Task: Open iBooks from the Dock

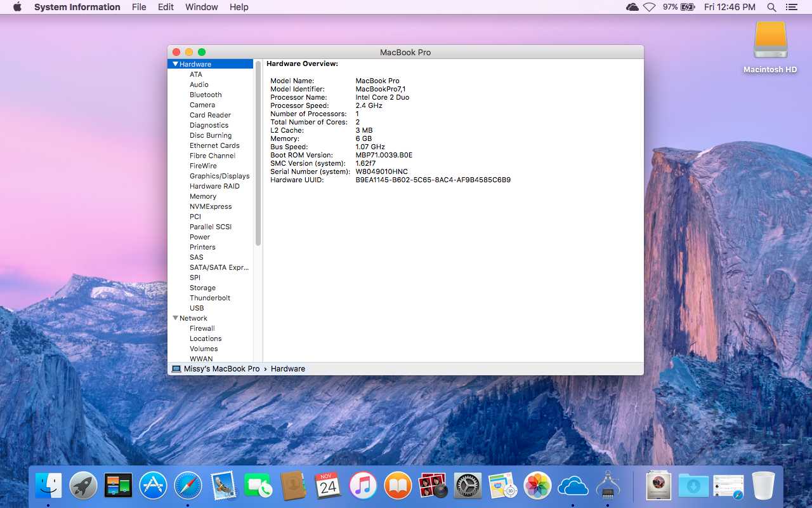Action: tap(398, 486)
